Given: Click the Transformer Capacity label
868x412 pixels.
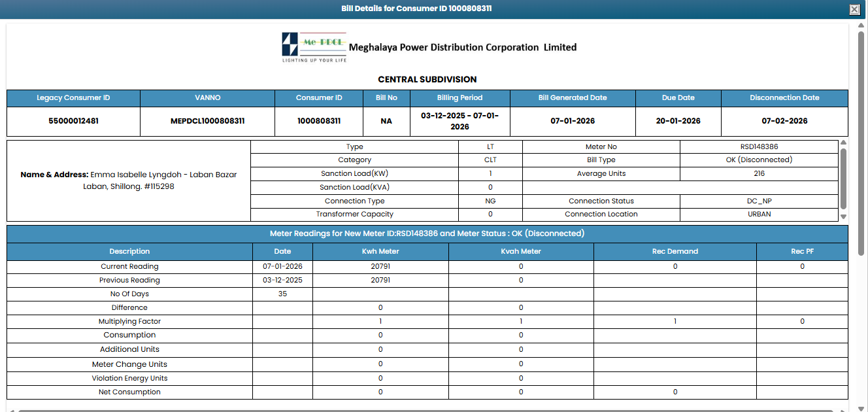Looking at the screenshot, I should pyautogui.click(x=355, y=215).
